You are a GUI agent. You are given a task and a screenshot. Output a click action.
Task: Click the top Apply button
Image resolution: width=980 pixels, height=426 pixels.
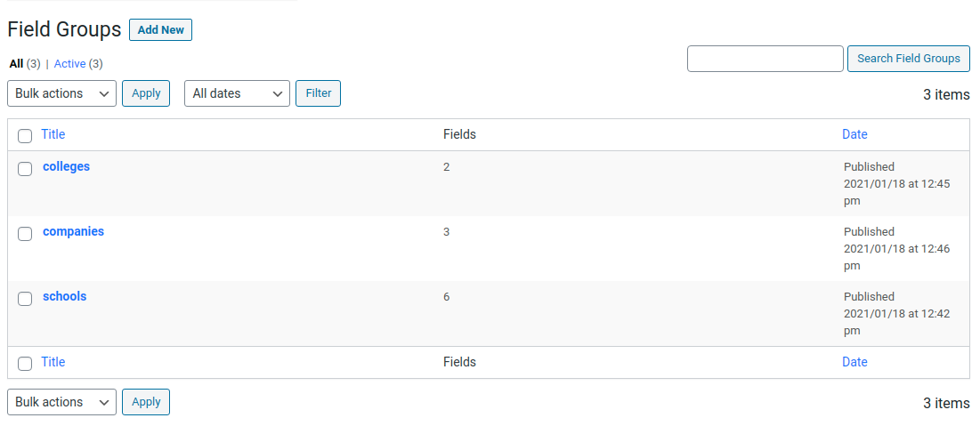[x=146, y=93]
